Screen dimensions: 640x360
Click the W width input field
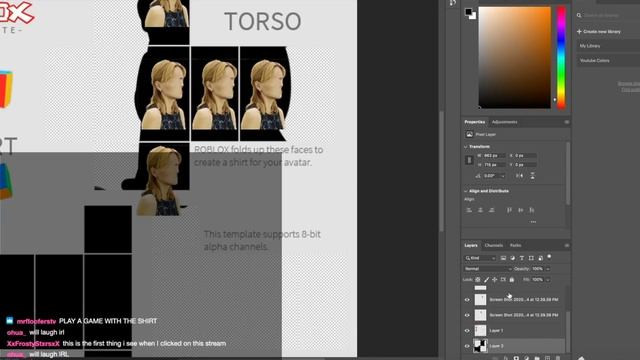(x=494, y=156)
